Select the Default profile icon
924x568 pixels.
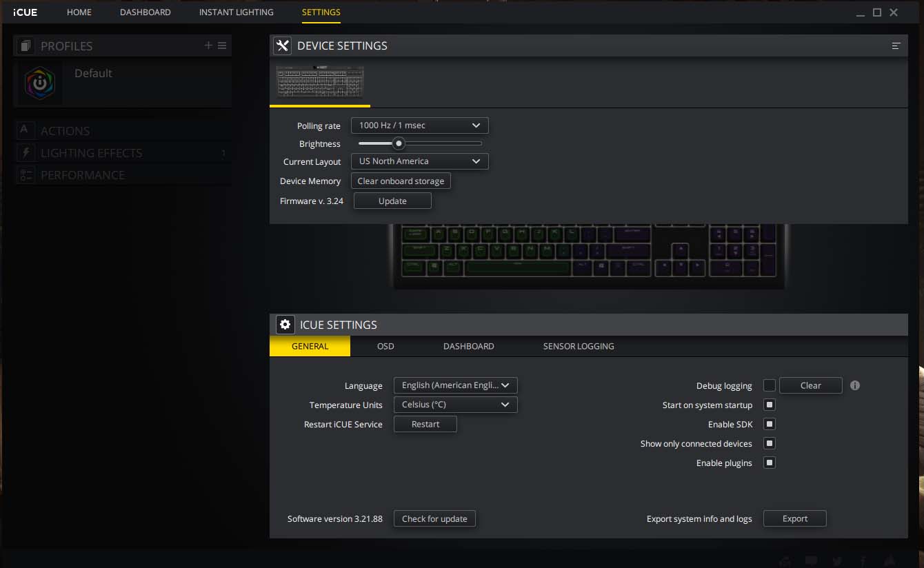tap(40, 83)
